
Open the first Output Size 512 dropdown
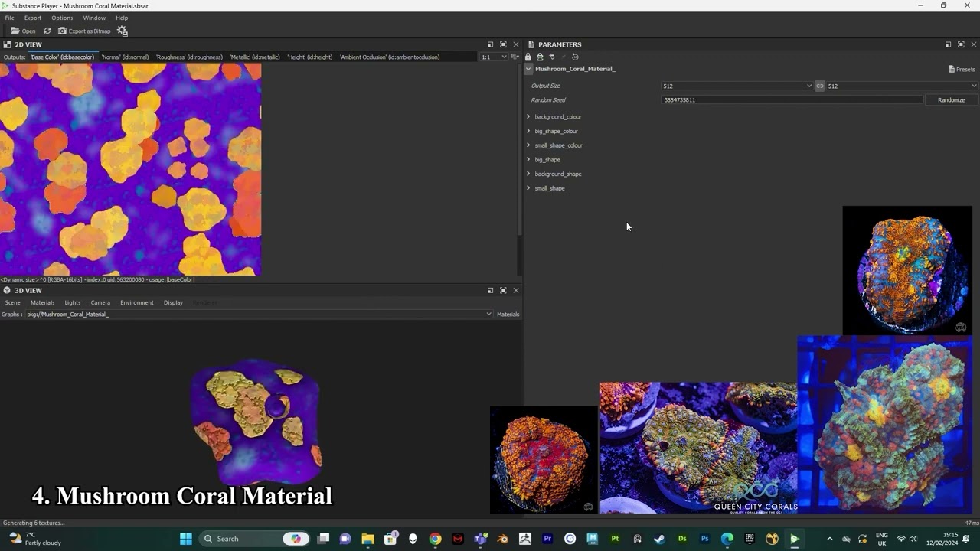(737, 86)
